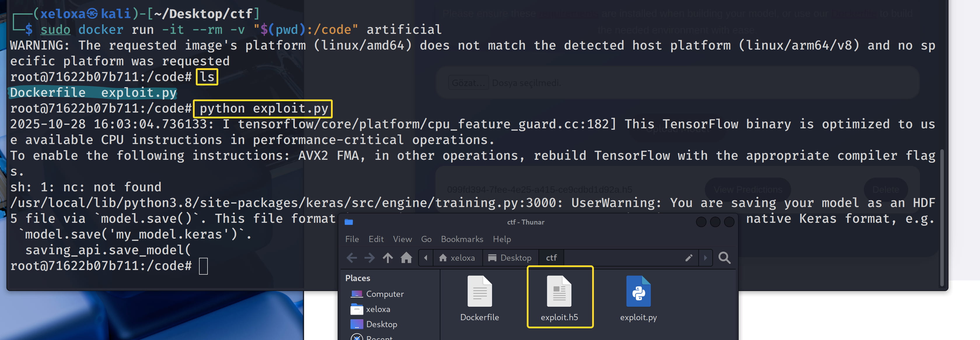The height and width of the screenshot is (340, 980).
Task: Click pencil icon to edit location path
Action: pyautogui.click(x=688, y=258)
